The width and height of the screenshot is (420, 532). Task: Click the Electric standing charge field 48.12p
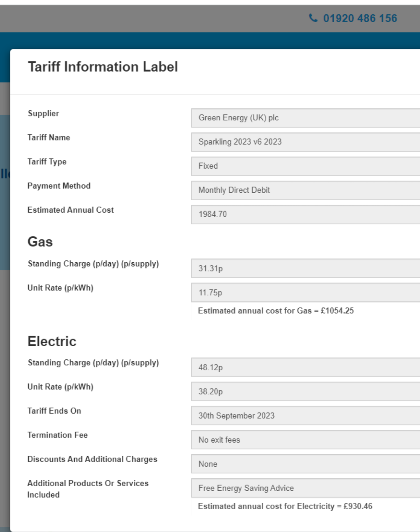tap(305, 367)
